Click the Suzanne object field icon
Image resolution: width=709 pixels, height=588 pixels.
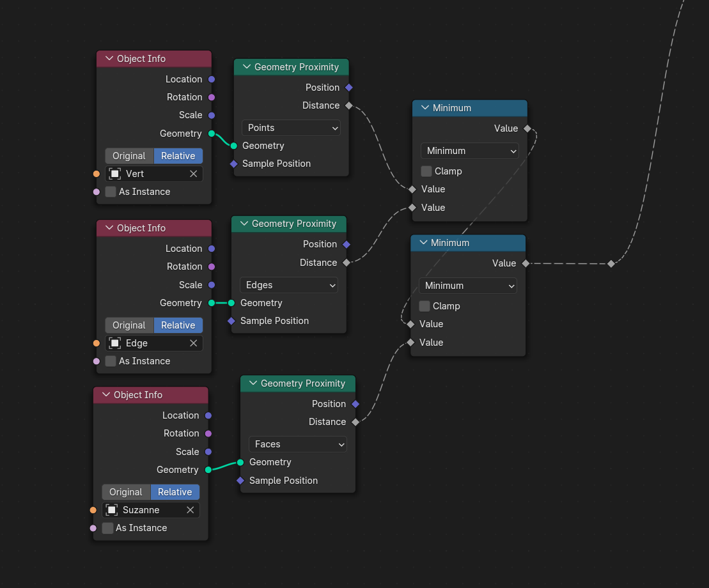click(112, 510)
